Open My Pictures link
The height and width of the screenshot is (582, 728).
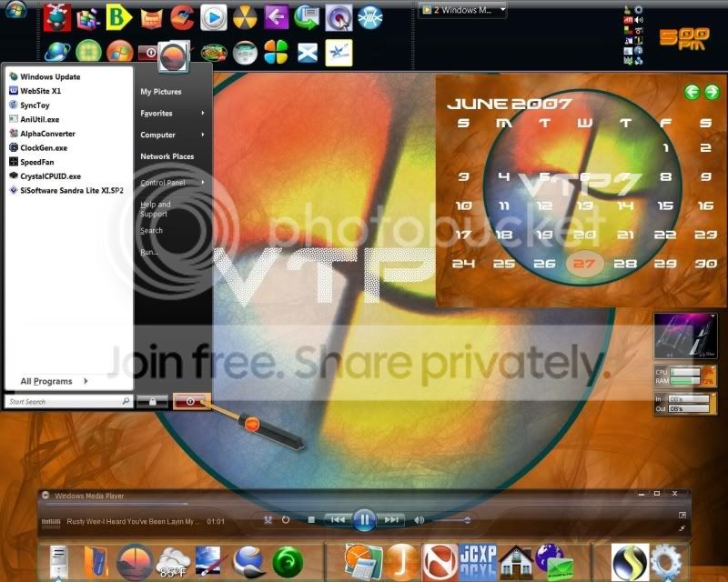pyautogui.click(x=161, y=92)
